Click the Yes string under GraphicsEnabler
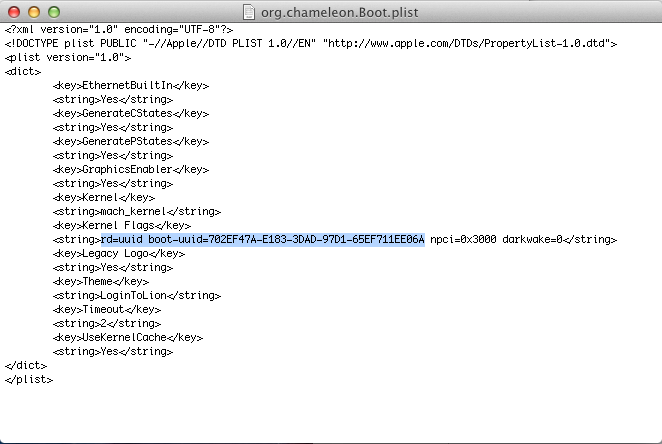 (x=113, y=183)
